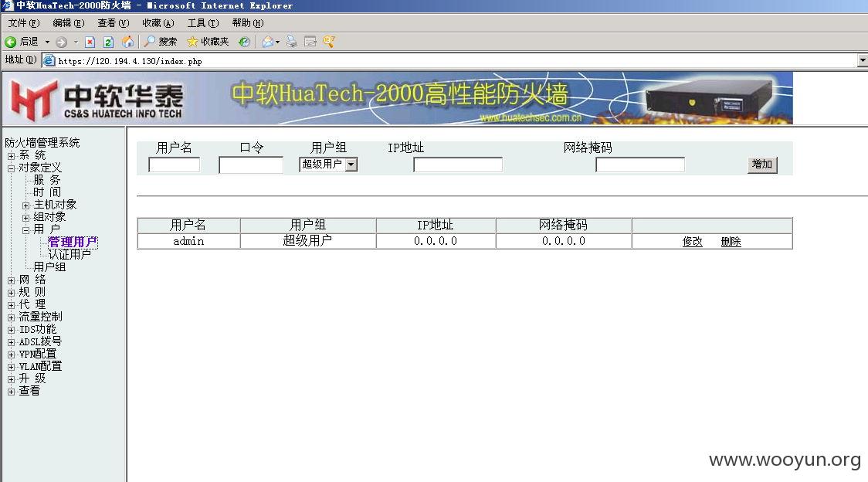Screen dimensions: 868x482
Task: Click the 防火墙管理系统 root label
Action: [42, 143]
